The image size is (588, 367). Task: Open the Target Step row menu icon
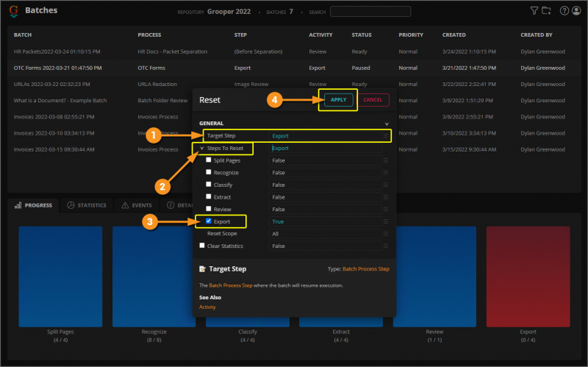point(386,136)
